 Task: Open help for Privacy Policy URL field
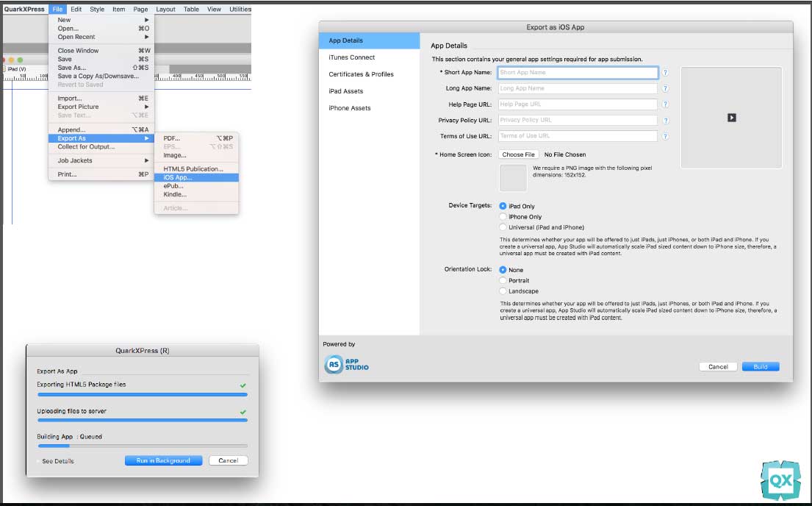coord(666,121)
